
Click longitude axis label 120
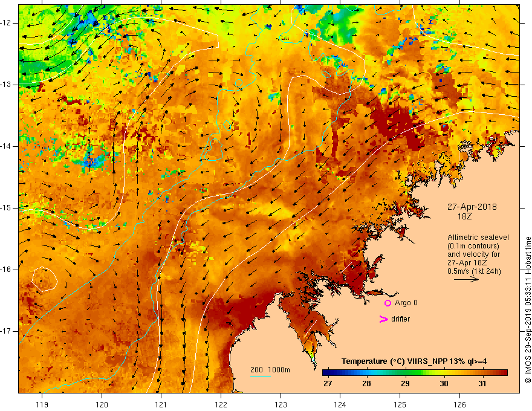pos(102,404)
